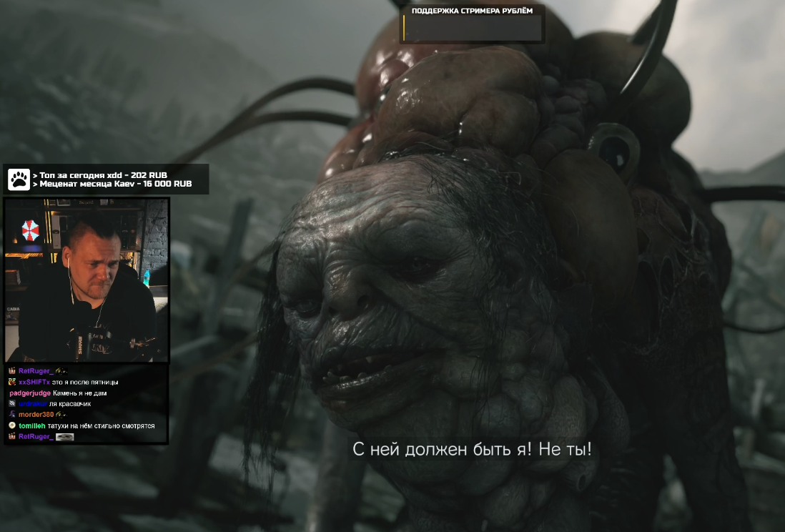This screenshot has width=785, height=532.
Task: Click the round badge next to tomilleh
Action: pos(12,425)
